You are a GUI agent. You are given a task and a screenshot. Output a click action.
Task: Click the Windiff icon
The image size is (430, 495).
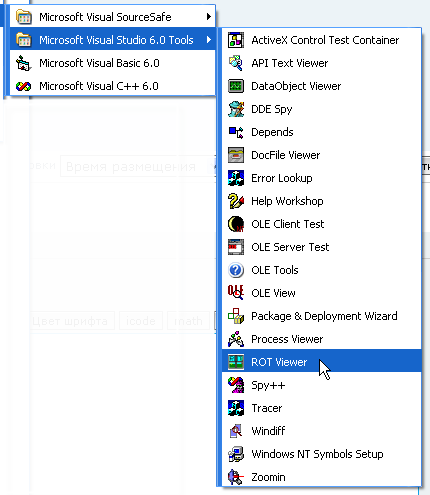pos(236,431)
